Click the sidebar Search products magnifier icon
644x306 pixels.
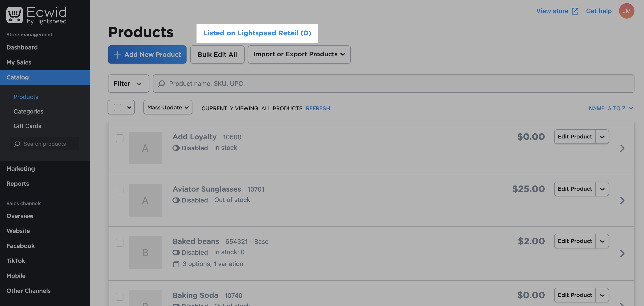(17, 144)
